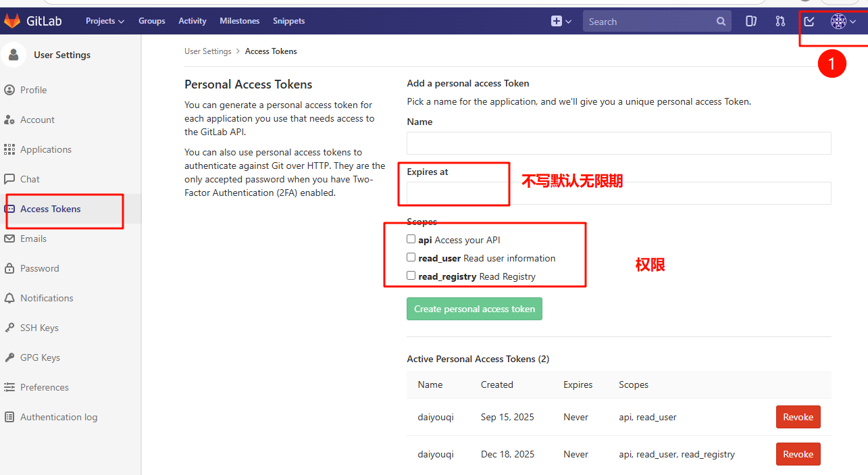Click the Applications grid icon
This screenshot has width=868, height=475.
tap(9, 149)
